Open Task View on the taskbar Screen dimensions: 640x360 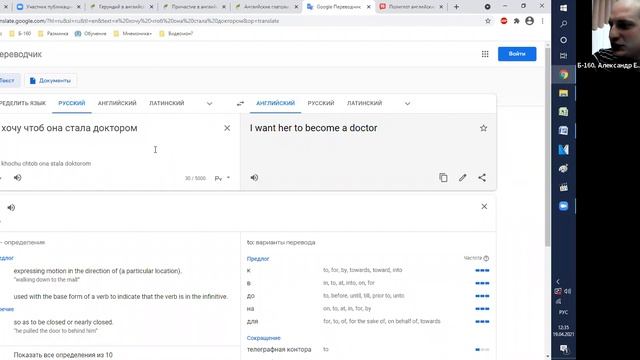pyautogui.click(x=564, y=56)
